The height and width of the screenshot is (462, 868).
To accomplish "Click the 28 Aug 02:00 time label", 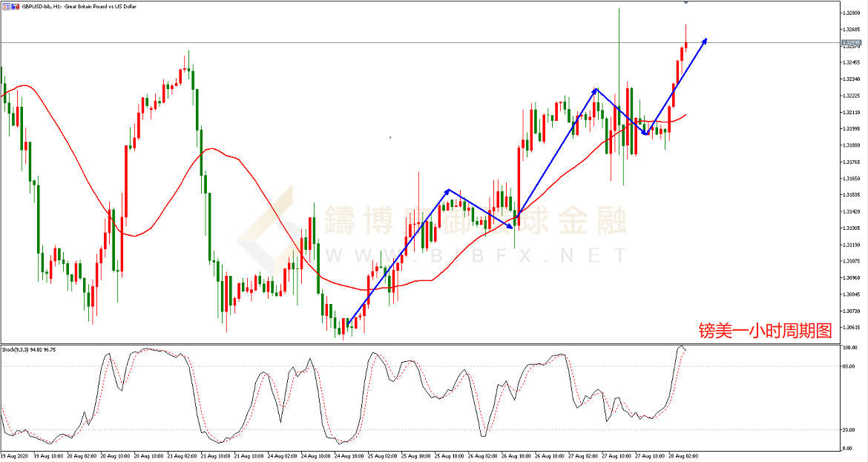I will click(683, 456).
